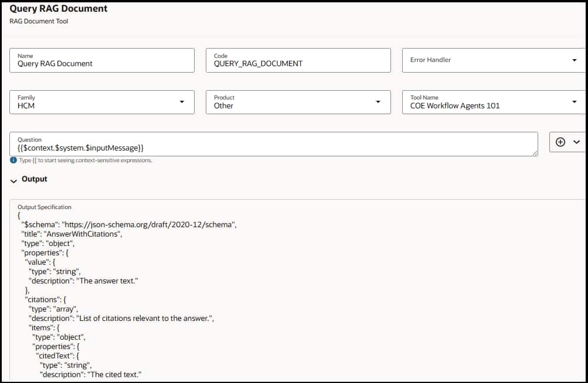Open the Tool Name dropdown
Viewport: 588px width, 383px height.
(494, 102)
